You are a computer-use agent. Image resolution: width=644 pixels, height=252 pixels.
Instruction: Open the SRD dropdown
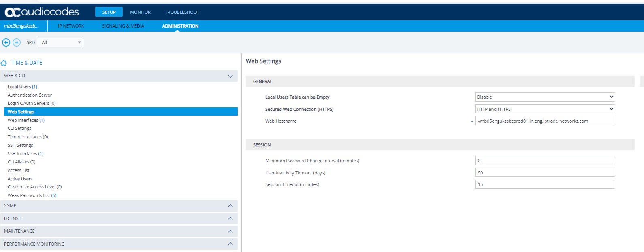coord(61,42)
